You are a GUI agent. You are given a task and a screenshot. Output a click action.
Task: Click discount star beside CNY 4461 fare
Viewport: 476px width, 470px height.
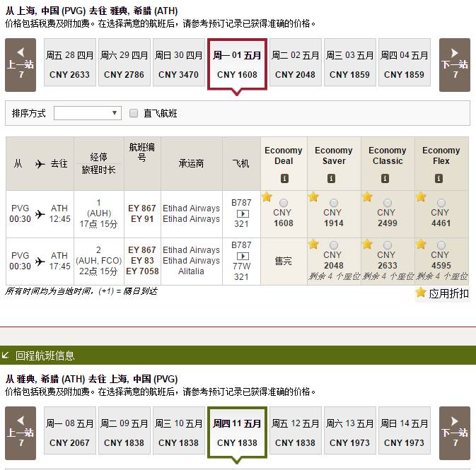(421, 197)
